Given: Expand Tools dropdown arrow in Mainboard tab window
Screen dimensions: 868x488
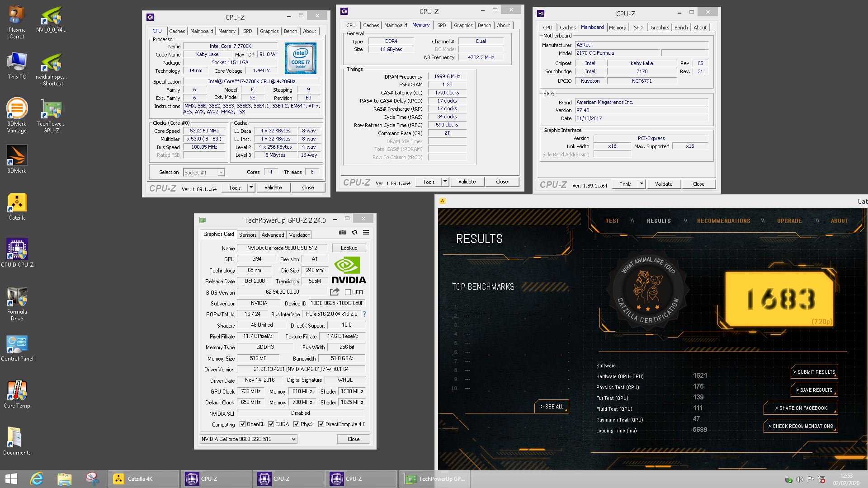Looking at the screenshot, I should [642, 184].
